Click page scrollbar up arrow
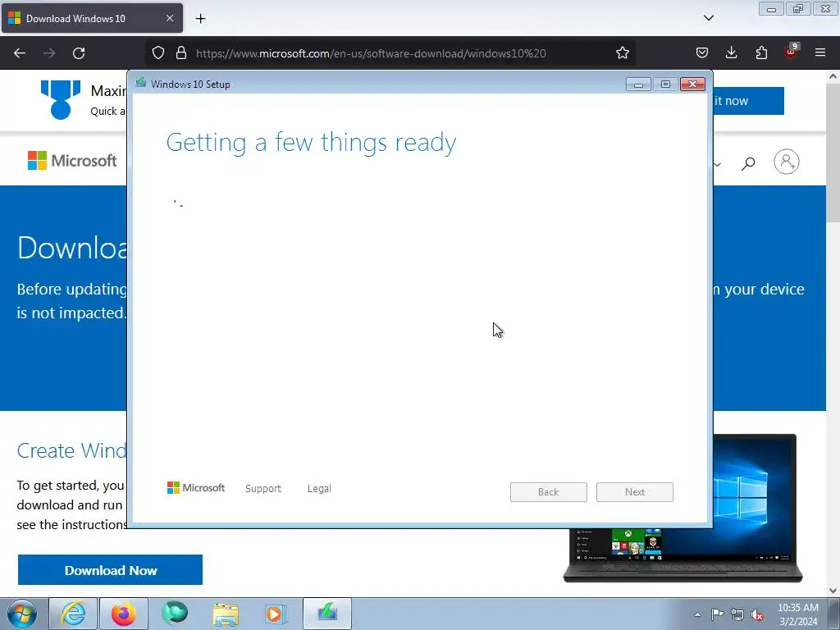The image size is (840, 630). click(x=833, y=76)
